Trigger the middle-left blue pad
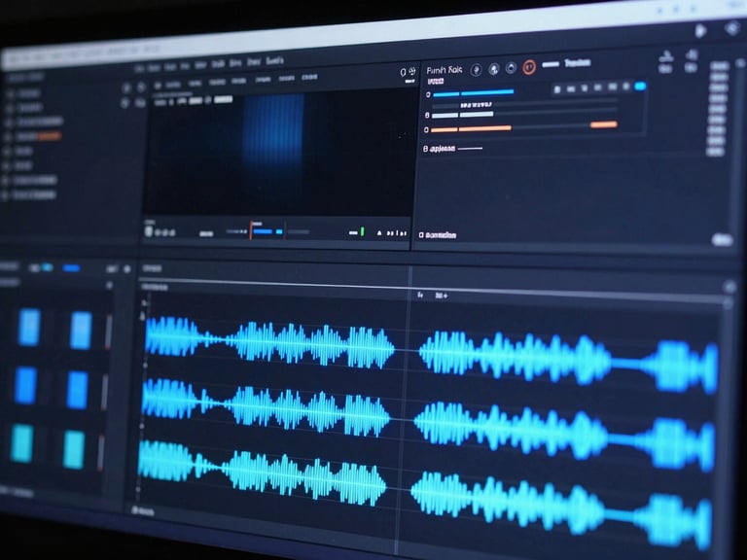This screenshot has height=560, width=747. pos(25,386)
